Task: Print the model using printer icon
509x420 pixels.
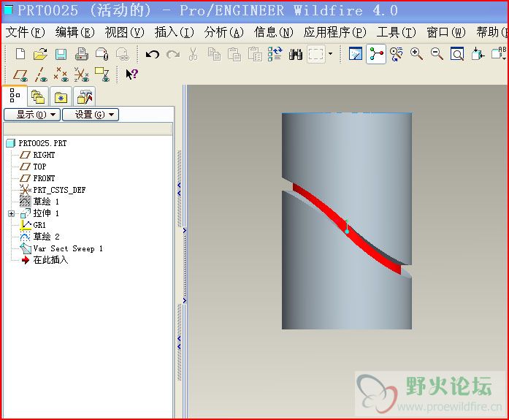Action: [x=82, y=54]
